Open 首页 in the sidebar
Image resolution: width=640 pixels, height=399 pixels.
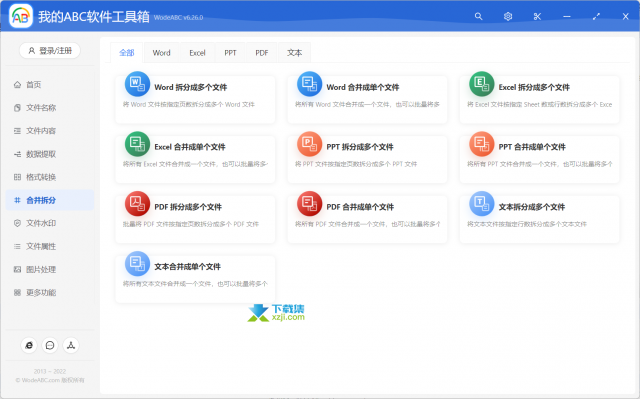tap(50, 85)
